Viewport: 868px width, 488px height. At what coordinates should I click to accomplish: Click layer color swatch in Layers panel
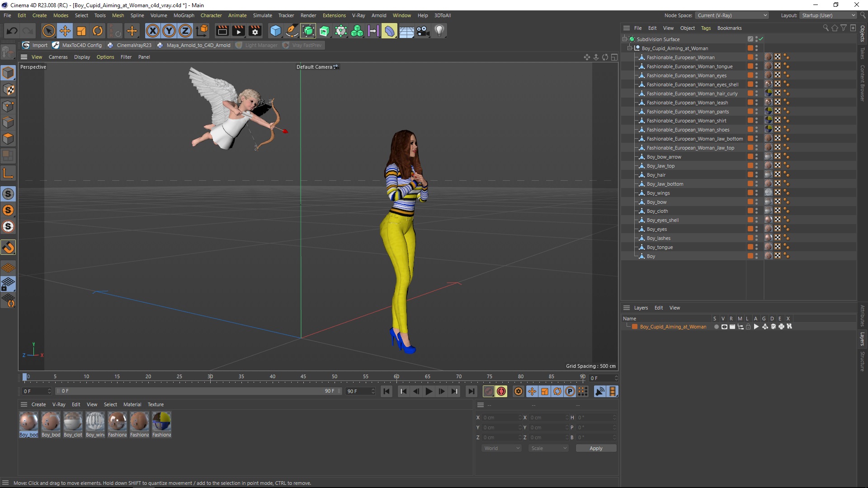click(x=635, y=327)
